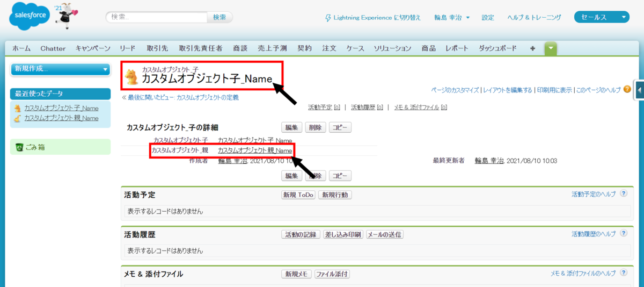Click the plus icon for all tabs
This screenshot has height=287, width=644.
pos(532,48)
